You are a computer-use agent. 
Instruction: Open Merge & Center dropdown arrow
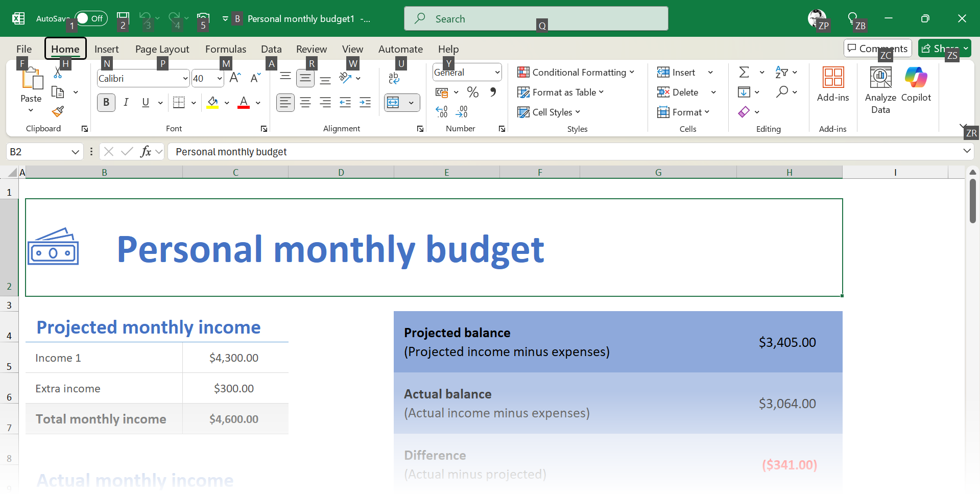pyautogui.click(x=411, y=103)
